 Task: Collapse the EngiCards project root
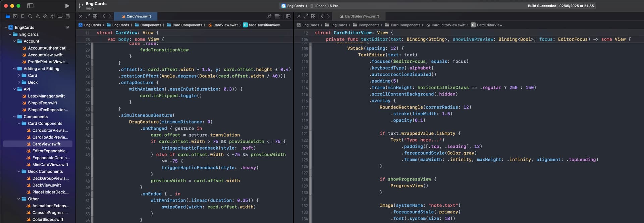tap(6, 27)
